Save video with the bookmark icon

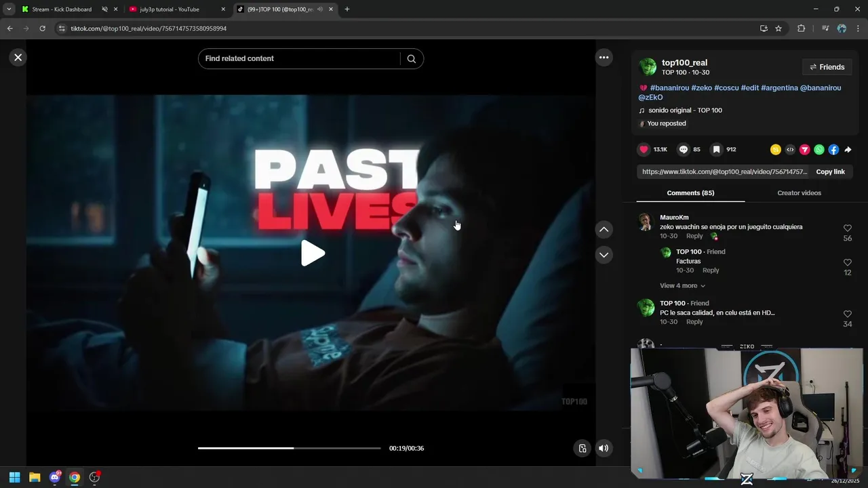click(x=716, y=150)
